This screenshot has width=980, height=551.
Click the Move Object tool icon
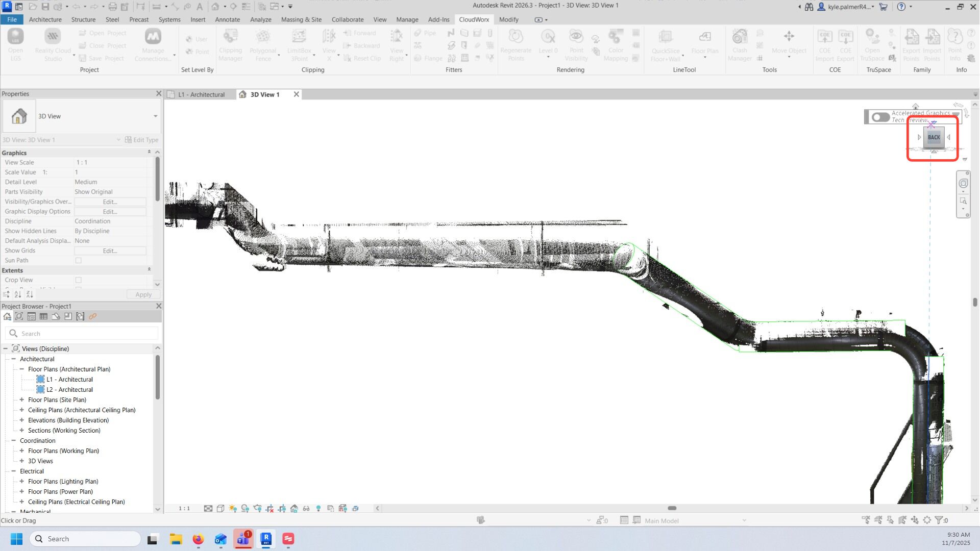pos(789,37)
